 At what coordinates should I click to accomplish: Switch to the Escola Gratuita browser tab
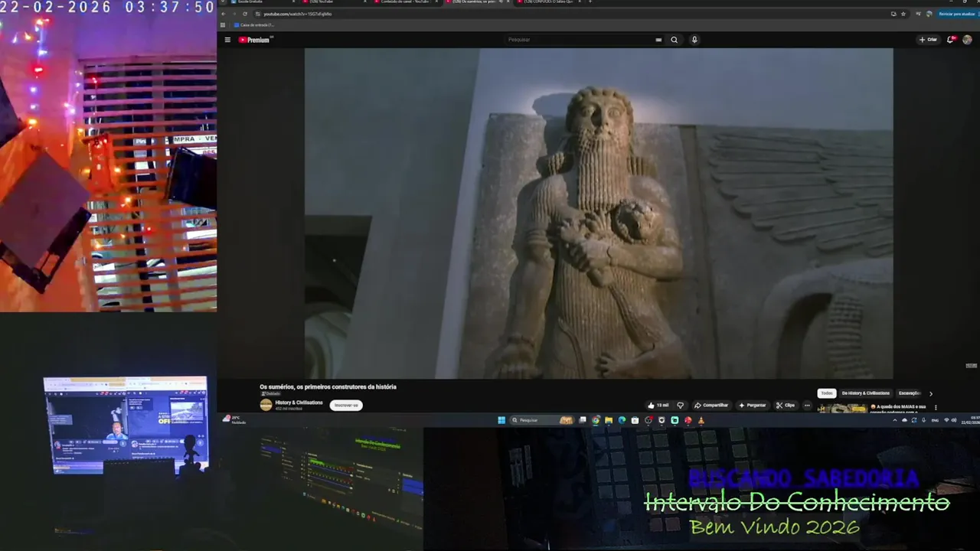click(x=260, y=2)
